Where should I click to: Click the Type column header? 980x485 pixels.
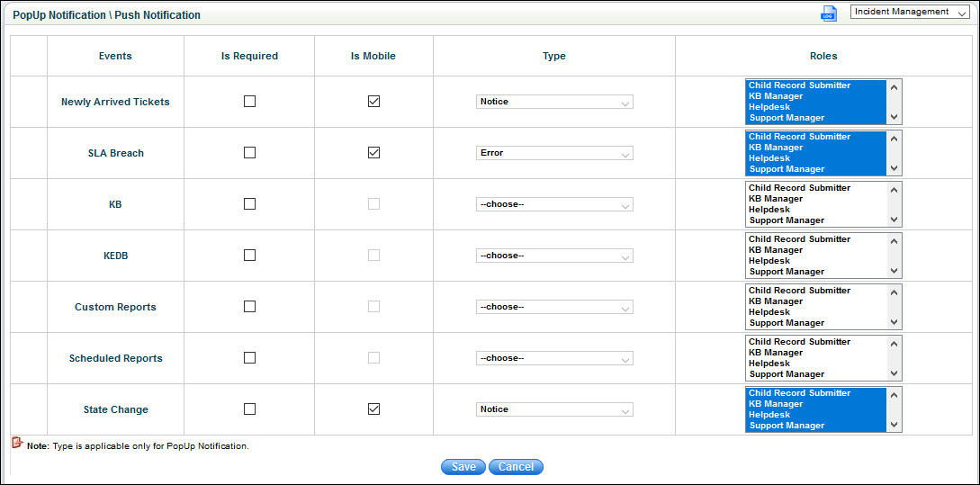pos(554,56)
